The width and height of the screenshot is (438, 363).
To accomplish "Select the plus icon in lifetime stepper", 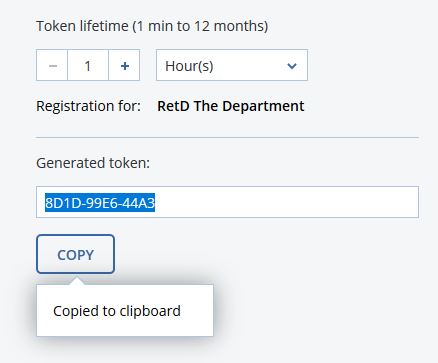I will 125,66.
